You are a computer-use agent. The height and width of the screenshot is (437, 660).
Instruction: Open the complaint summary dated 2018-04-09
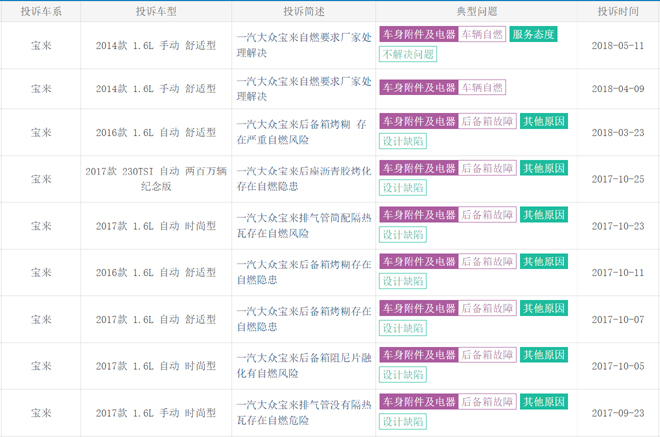304,89
